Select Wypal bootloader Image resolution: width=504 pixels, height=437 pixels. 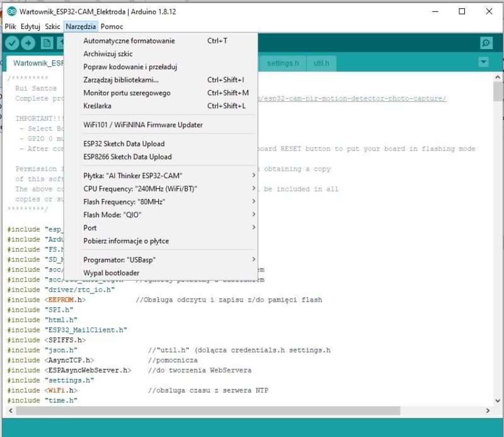pos(161,273)
